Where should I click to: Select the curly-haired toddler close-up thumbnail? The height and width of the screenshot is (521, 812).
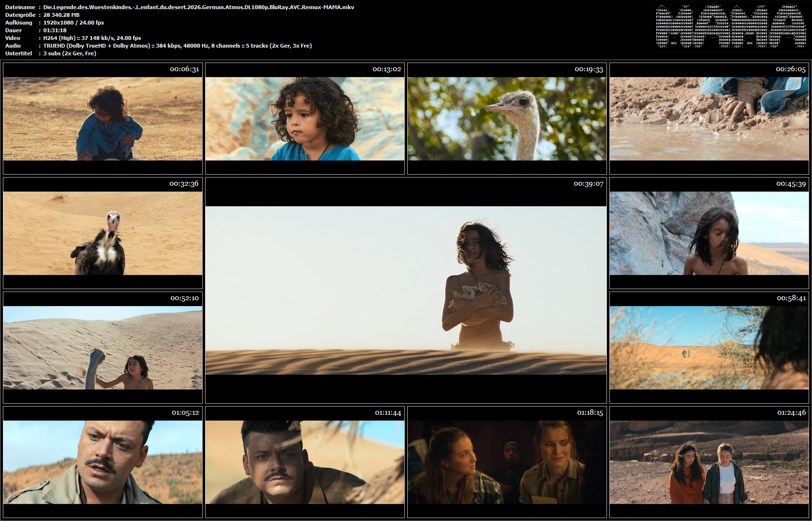[x=305, y=118]
